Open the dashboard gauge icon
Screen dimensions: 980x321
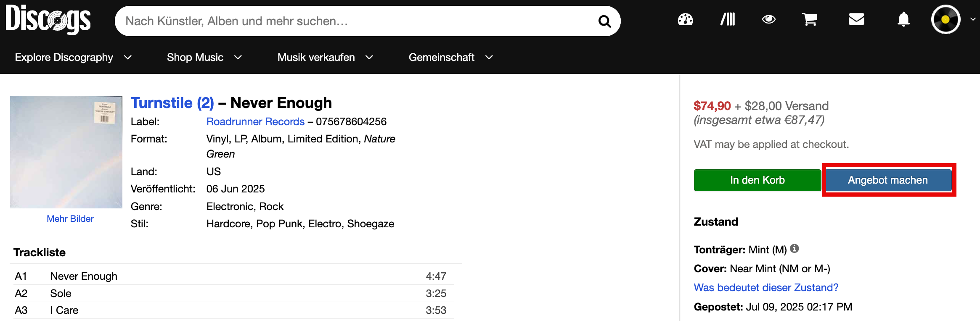[x=685, y=19]
